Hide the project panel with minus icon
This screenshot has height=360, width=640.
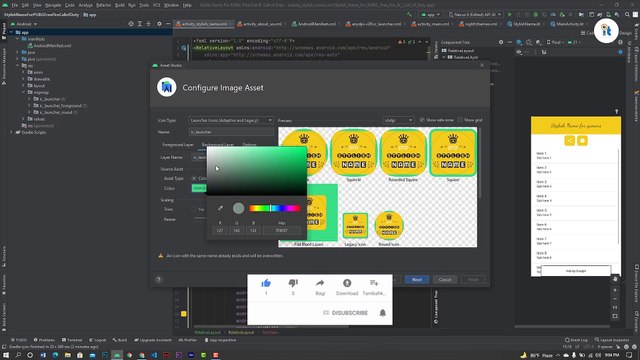[168, 24]
